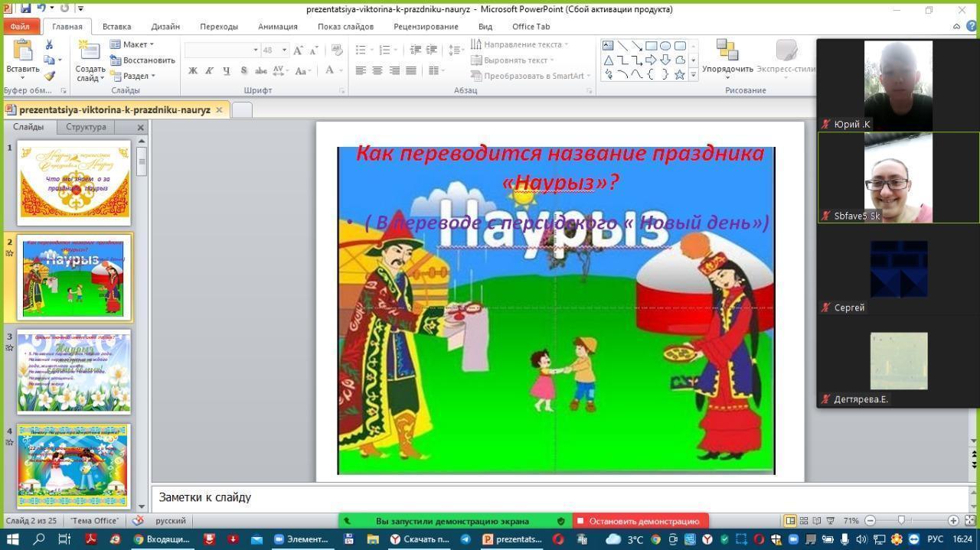
Task: Click the bulleted list icon
Action: point(361,50)
